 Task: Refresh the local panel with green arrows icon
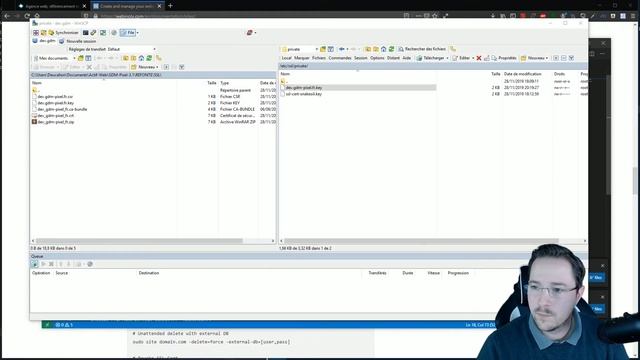[x=149, y=58]
